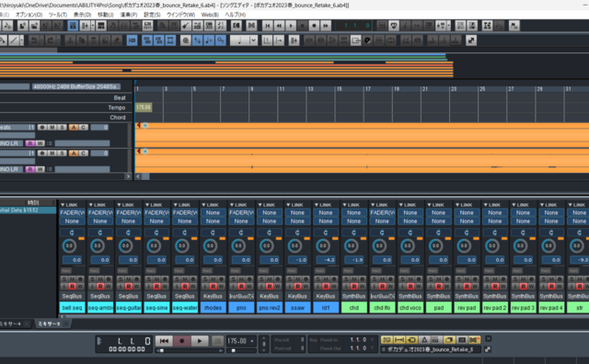Click the expand arrows icon in second toolbar
Screen dimensions: 589x364
pos(471,40)
